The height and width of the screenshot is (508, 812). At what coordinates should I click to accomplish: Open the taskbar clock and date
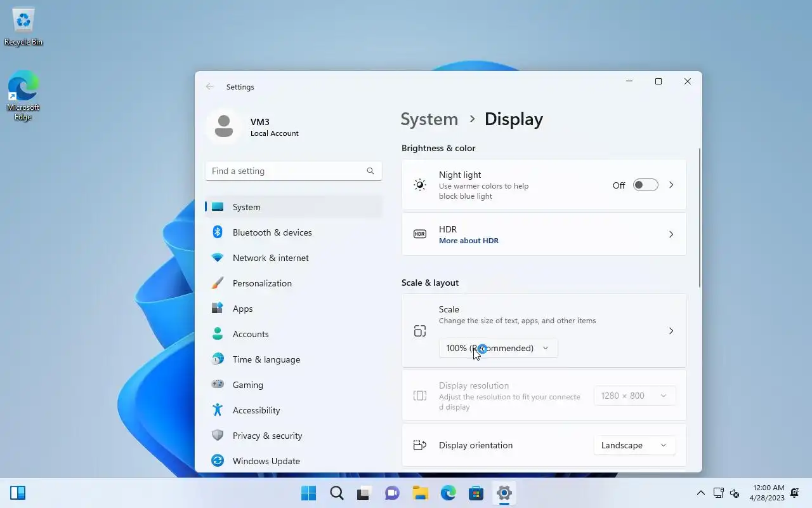tap(767, 493)
